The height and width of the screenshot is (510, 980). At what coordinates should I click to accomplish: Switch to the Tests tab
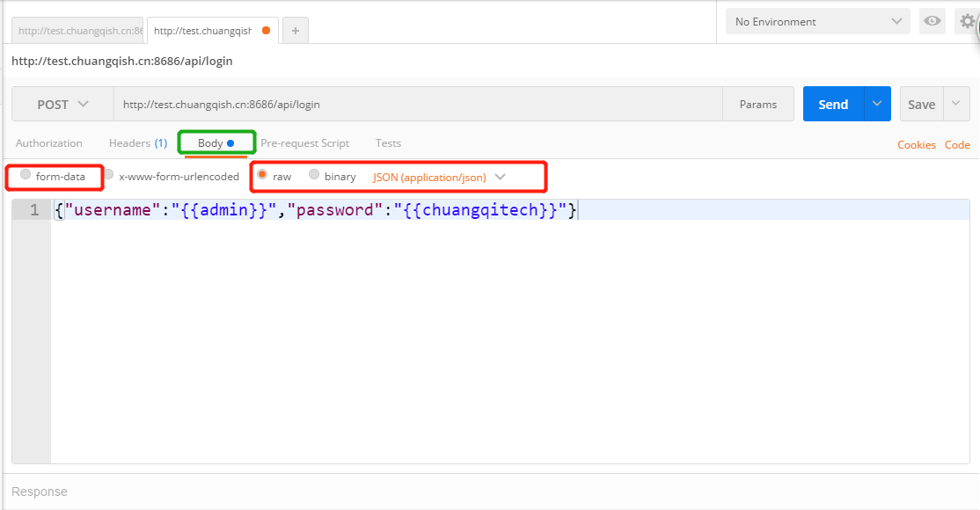pyautogui.click(x=388, y=143)
